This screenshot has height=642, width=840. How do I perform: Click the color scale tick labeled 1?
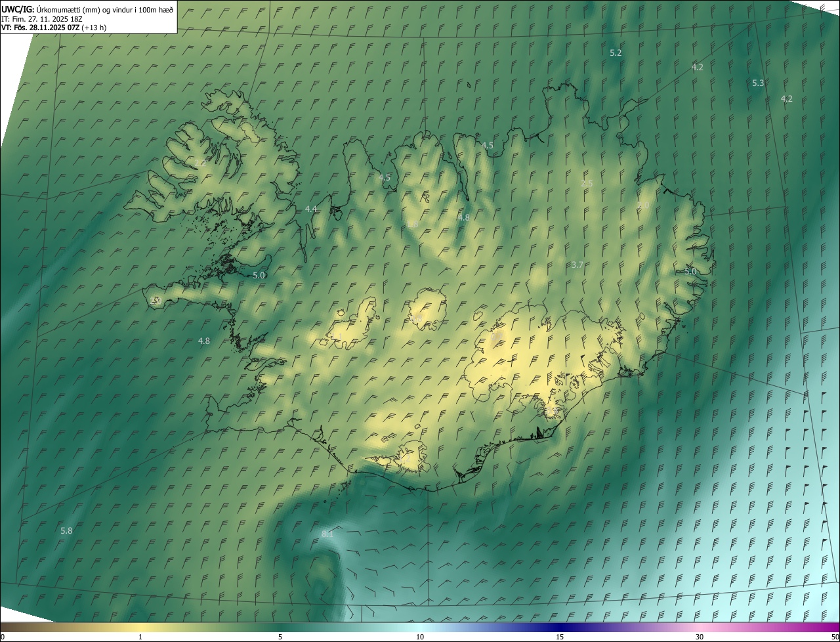(x=140, y=637)
